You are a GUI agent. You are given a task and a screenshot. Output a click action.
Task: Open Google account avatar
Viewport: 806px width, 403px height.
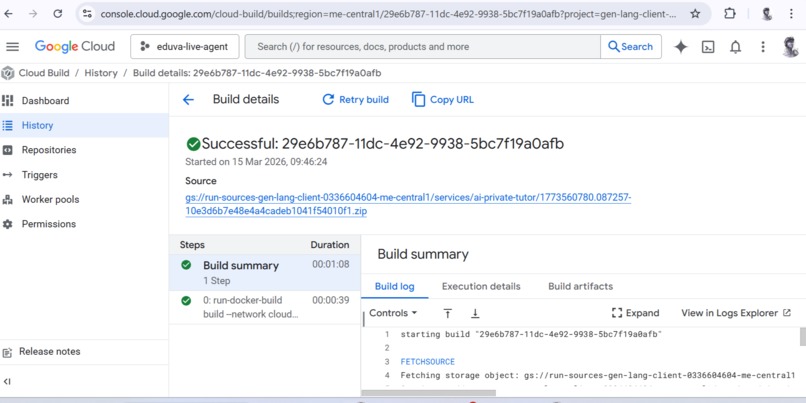point(790,47)
